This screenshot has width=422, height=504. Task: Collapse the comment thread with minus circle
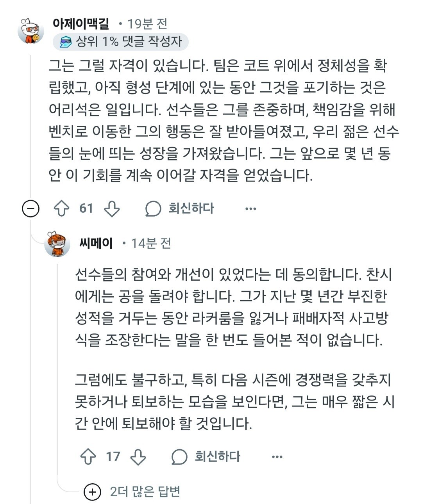point(30,208)
